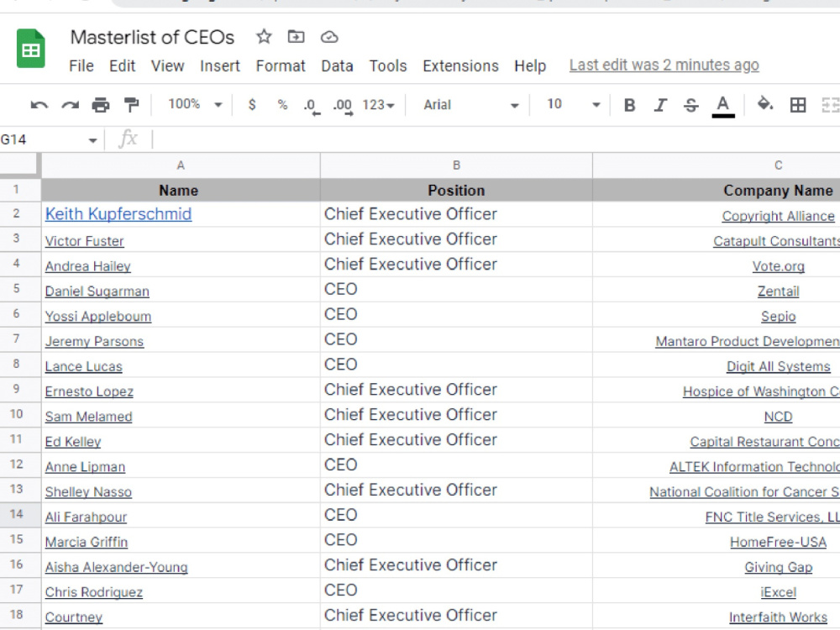Decrease decimal places

click(x=312, y=106)
